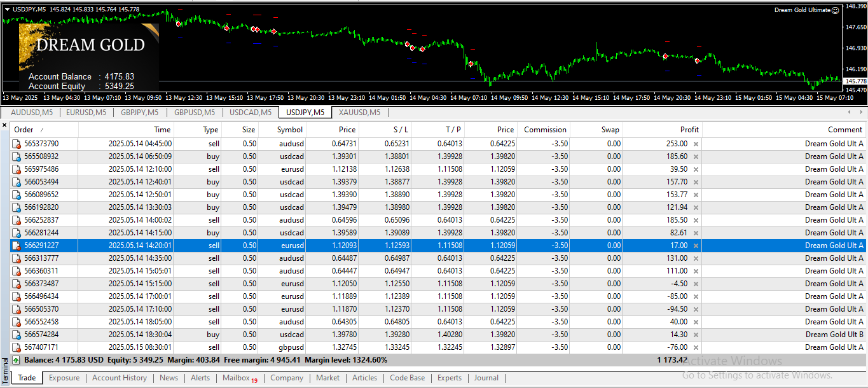Switch to the GBPJPY,M5 chart tab
868x388 pixels.
(139, 113)
